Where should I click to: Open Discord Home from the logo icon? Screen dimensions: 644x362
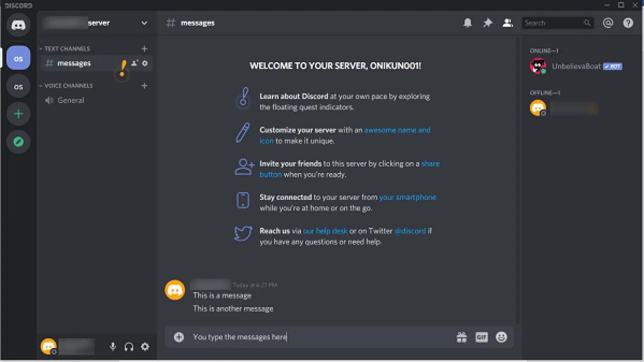pos(19,25)
